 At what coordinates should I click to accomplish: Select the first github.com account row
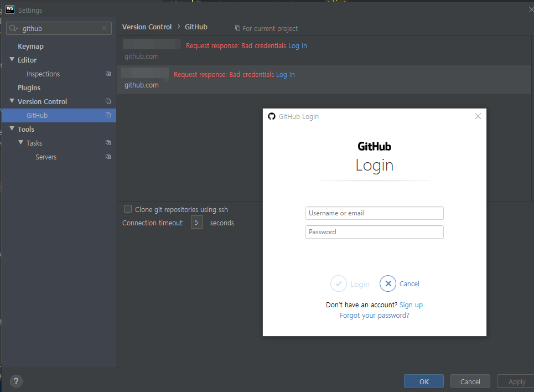324,50
